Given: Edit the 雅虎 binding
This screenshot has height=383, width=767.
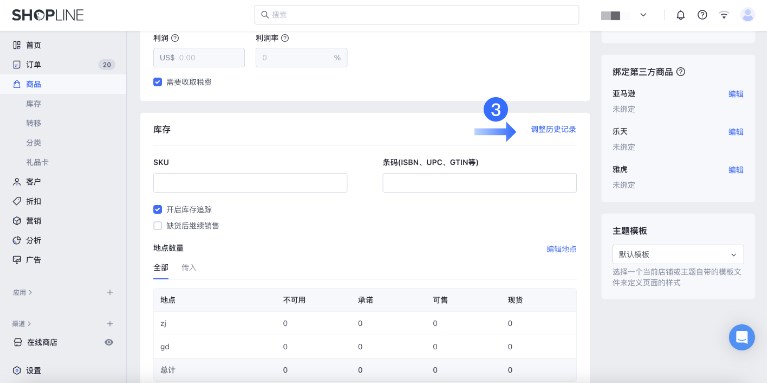Looking at the screenshot, I should (x=736, y=170).
